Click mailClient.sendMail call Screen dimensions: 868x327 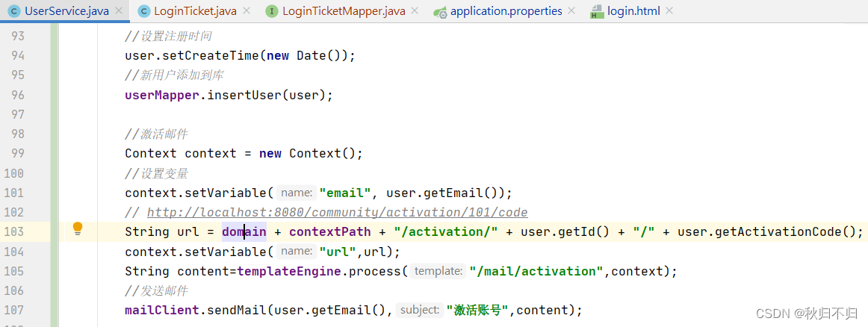tap(196, 310)
